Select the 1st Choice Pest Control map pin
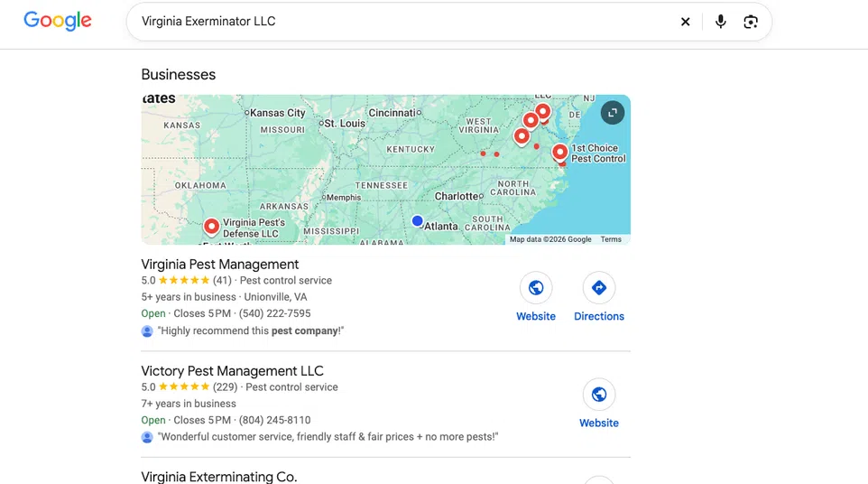This screenshot has width=868, height=484. pos(559,151)
